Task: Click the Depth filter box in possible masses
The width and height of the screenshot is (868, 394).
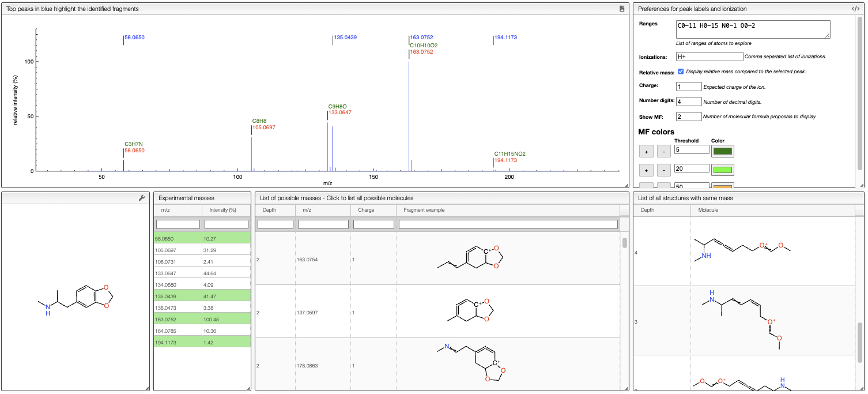Action: click(276, 224)
